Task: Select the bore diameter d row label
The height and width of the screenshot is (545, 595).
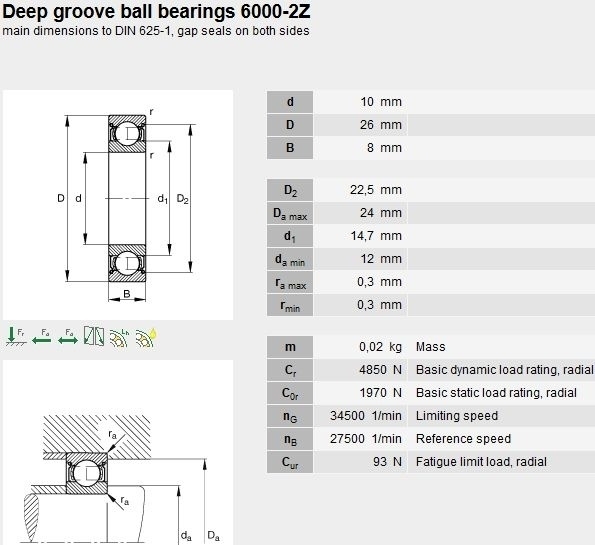Action: coord(290,102)
